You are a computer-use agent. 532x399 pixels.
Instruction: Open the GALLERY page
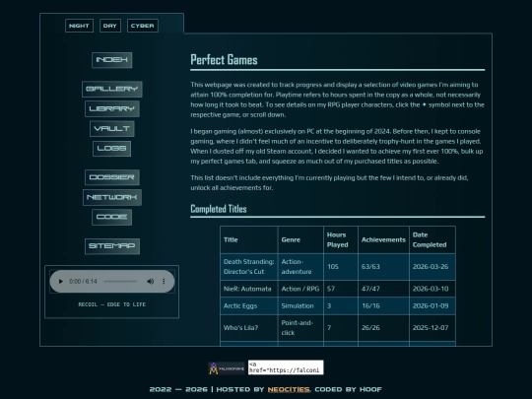click(112, 89)
